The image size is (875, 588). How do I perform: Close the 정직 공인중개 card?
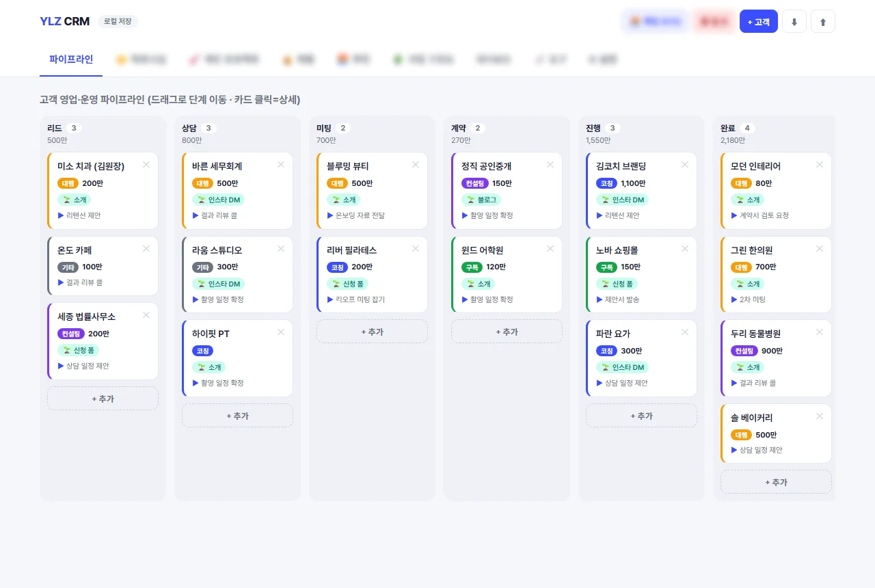click(550, 165)
